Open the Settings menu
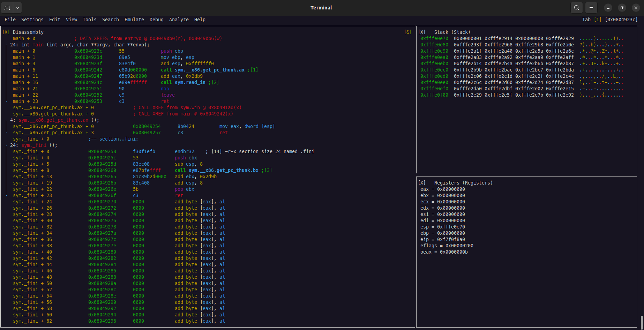The width and height of the screenshot is (644, 330). (32, 20)
